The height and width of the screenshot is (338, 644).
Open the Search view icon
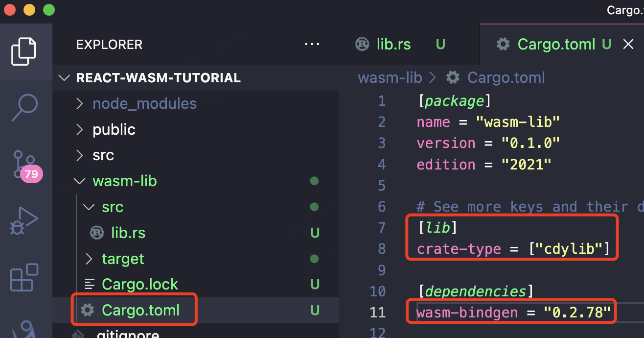coord(24,106)
